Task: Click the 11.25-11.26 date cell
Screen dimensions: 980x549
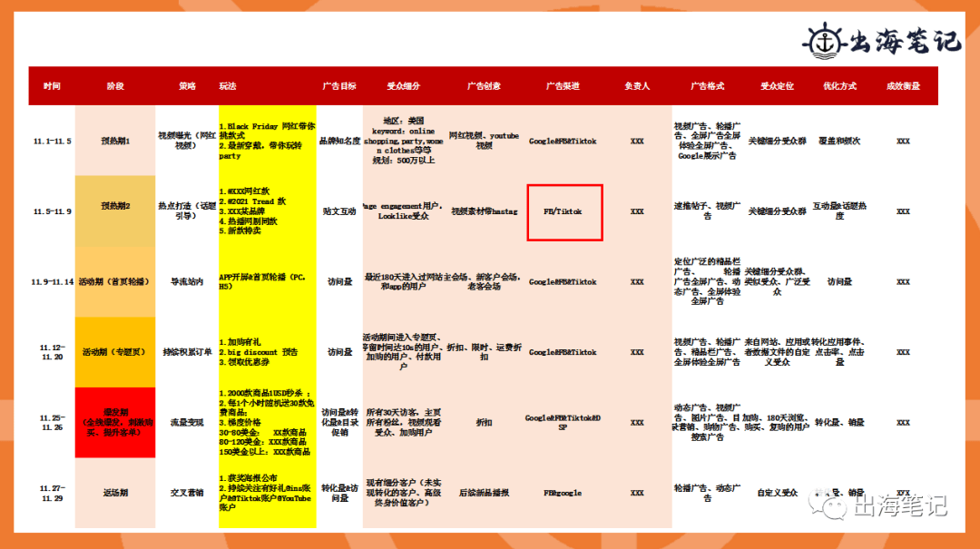Action: (52, 423)
